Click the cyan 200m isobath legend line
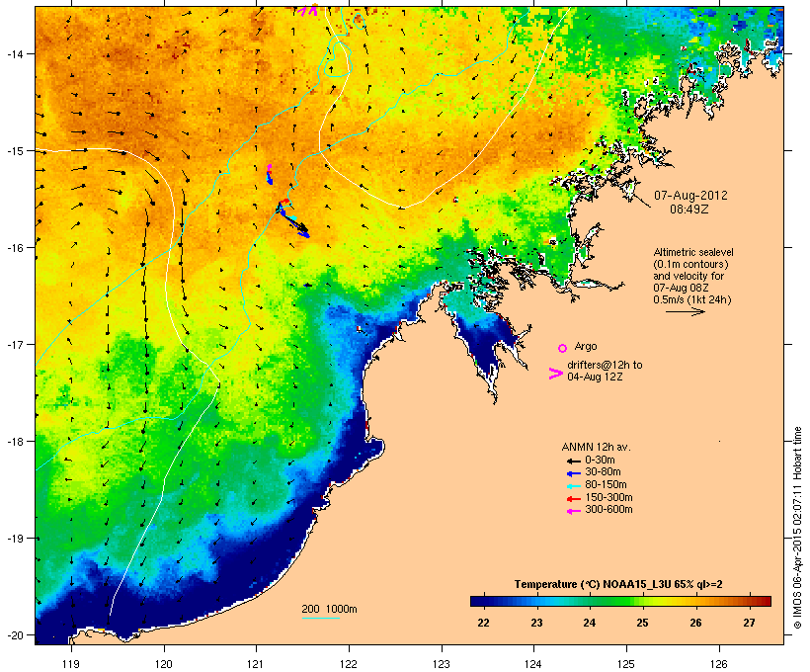 [x=320, y=618]
